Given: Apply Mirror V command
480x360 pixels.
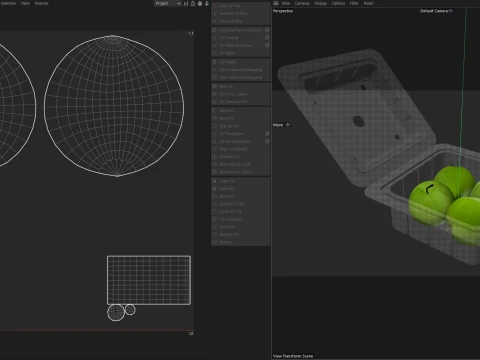Looking at the screenshot, I should click(x=241, y=118).
